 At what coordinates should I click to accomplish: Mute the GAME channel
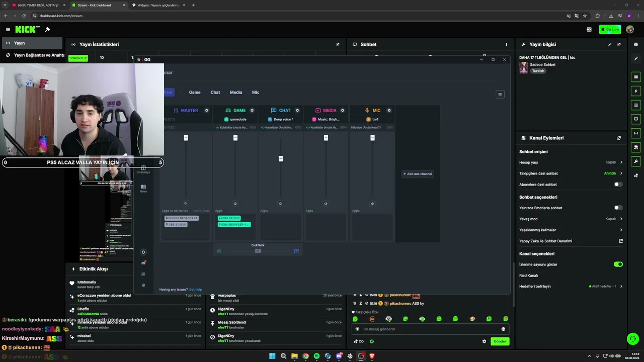pyautogui.click(x=235, y=204)
